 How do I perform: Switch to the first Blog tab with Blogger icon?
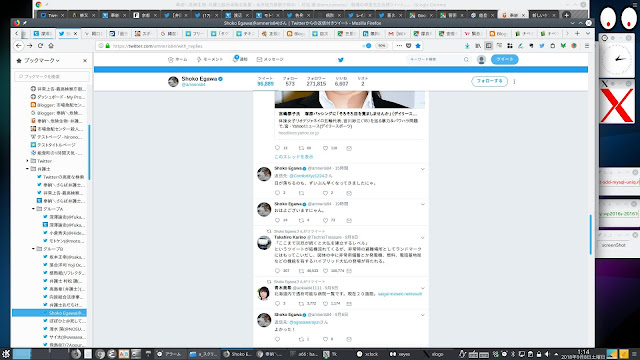pos(296,33)
